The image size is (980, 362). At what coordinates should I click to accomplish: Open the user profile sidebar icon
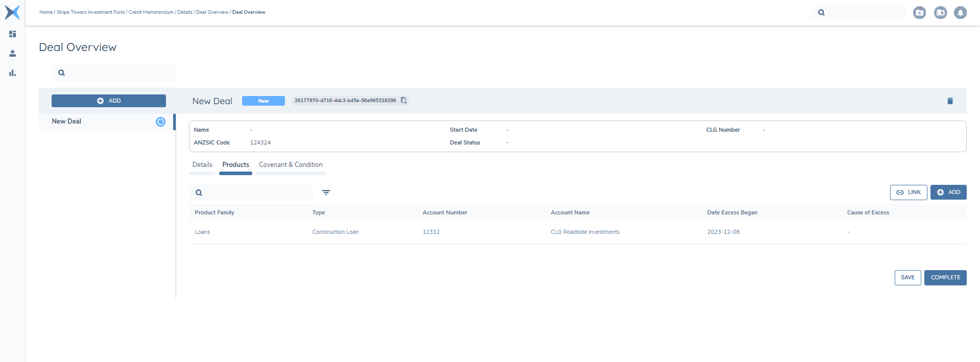[13, 54]
